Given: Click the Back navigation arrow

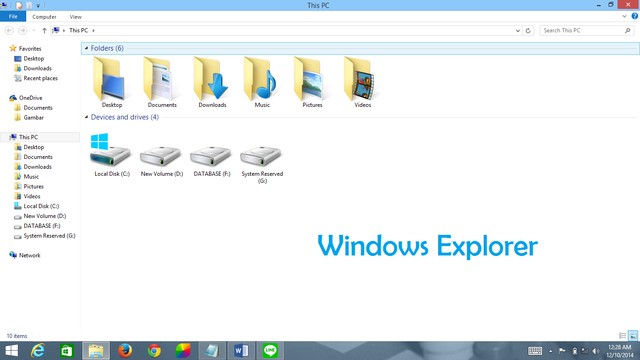Looking at the screenshot, I should 9,30.
